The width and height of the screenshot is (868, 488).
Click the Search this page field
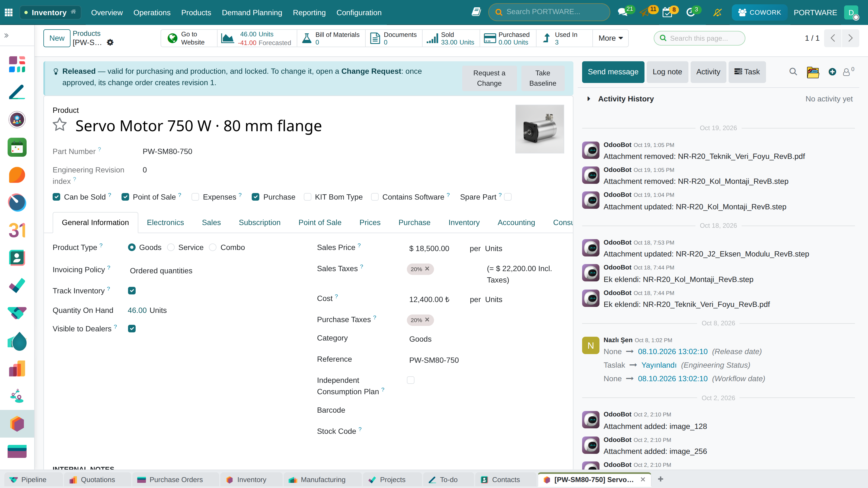(699, 38)
